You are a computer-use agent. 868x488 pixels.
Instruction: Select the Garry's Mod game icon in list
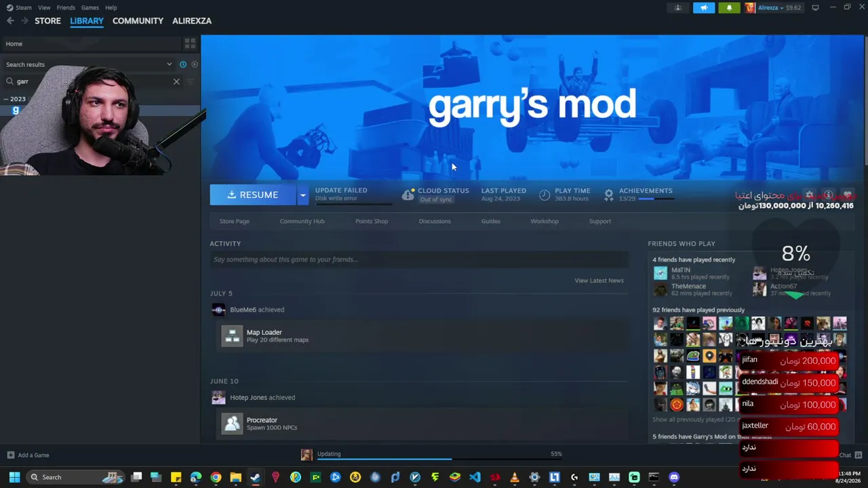pos(16,110)
